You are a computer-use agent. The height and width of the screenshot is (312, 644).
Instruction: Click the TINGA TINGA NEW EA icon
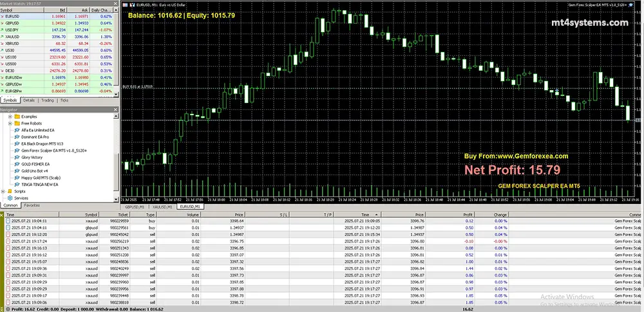coord(17,185)
